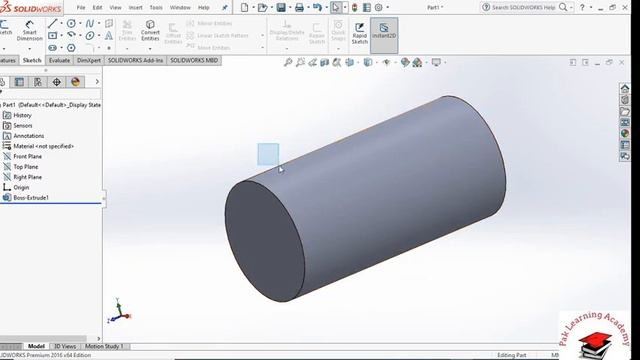Click the New document icon

tap(244, 7)
